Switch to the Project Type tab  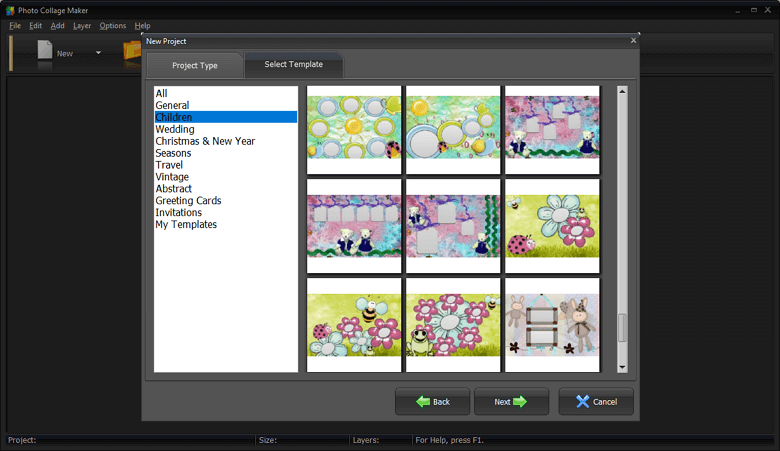tap(195, 66)
